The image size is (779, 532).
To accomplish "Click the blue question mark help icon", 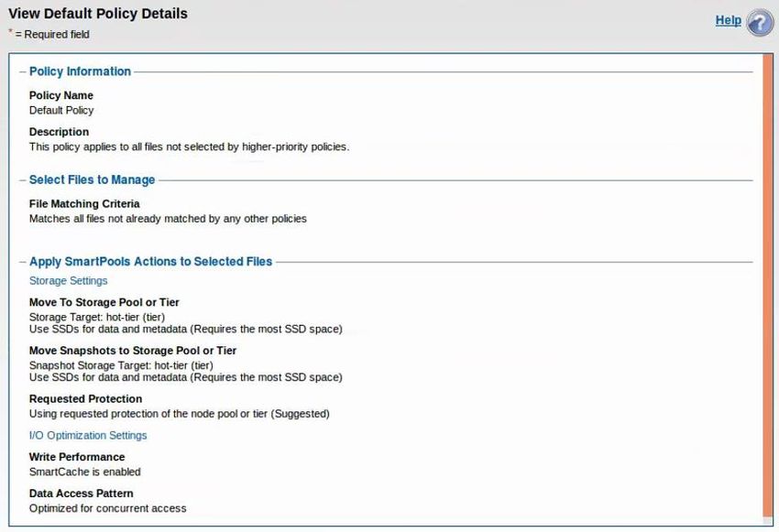I will coord(760,22).
